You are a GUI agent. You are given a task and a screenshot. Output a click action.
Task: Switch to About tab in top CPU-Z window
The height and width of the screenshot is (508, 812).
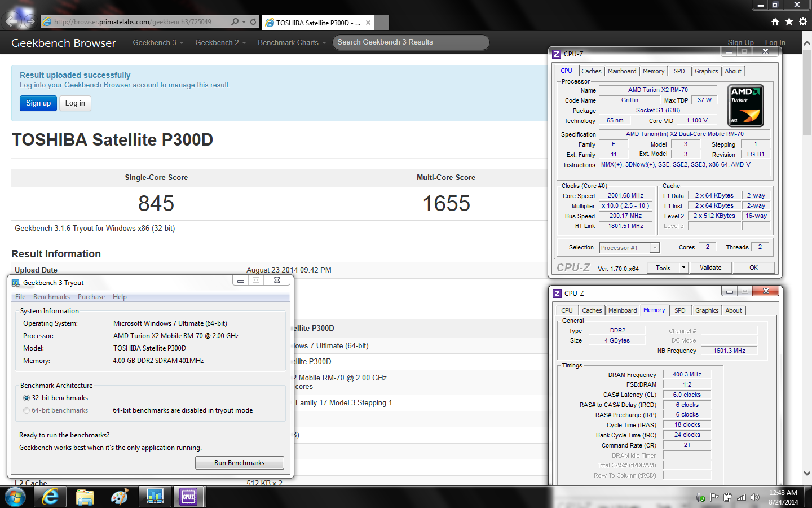733,71
